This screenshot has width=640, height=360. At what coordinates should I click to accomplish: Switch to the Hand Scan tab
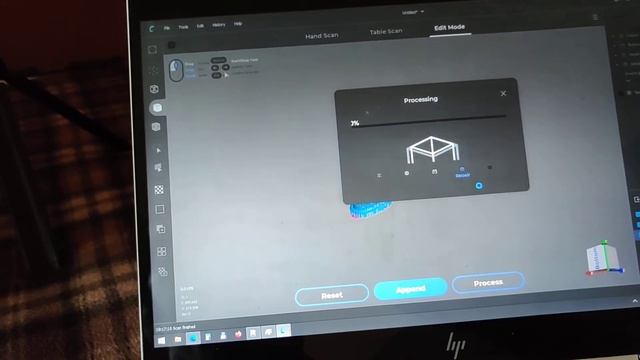[322, 36]
